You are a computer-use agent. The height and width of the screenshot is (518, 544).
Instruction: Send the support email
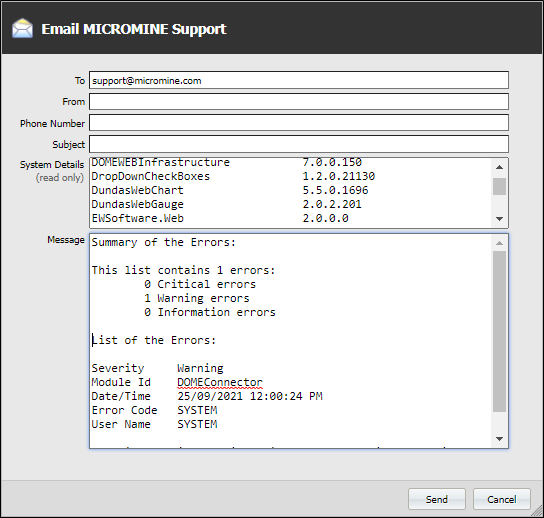point(436,499)
